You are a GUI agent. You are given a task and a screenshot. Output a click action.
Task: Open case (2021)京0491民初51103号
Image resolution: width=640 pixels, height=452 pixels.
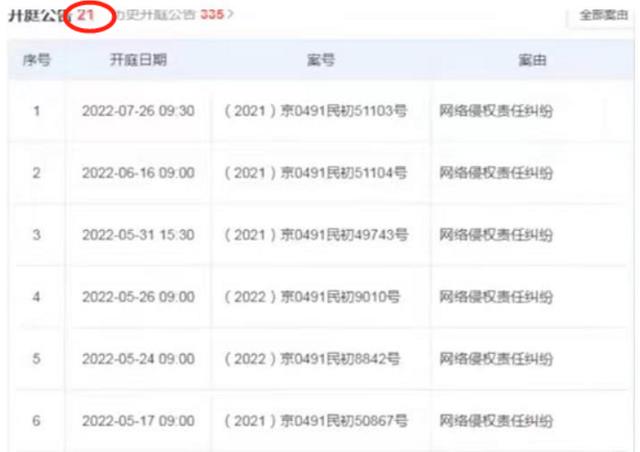(x=316, y=111)
